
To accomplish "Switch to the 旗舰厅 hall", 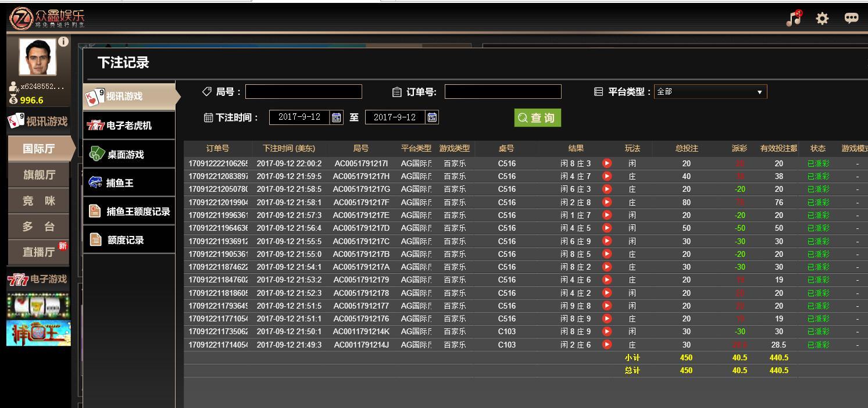I will point(39,175).
